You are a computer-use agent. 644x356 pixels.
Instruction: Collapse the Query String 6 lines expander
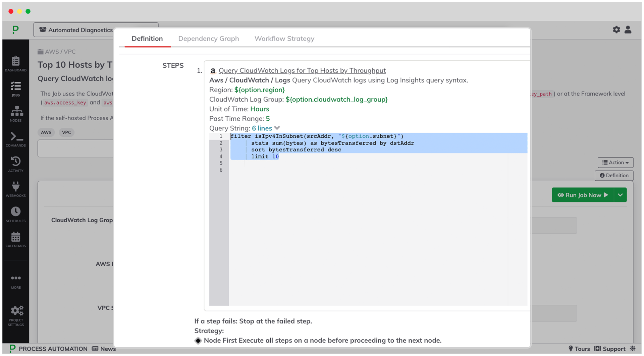tap(266, 128)
